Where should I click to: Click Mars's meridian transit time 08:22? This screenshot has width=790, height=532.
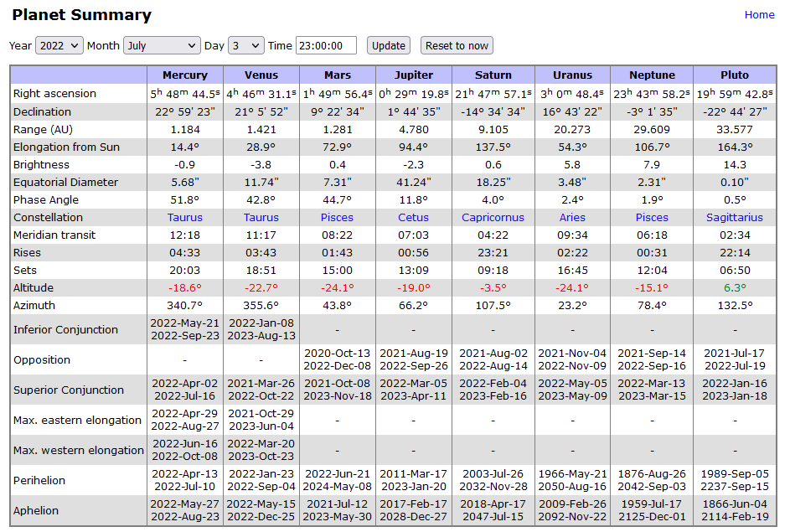(338, 235)
